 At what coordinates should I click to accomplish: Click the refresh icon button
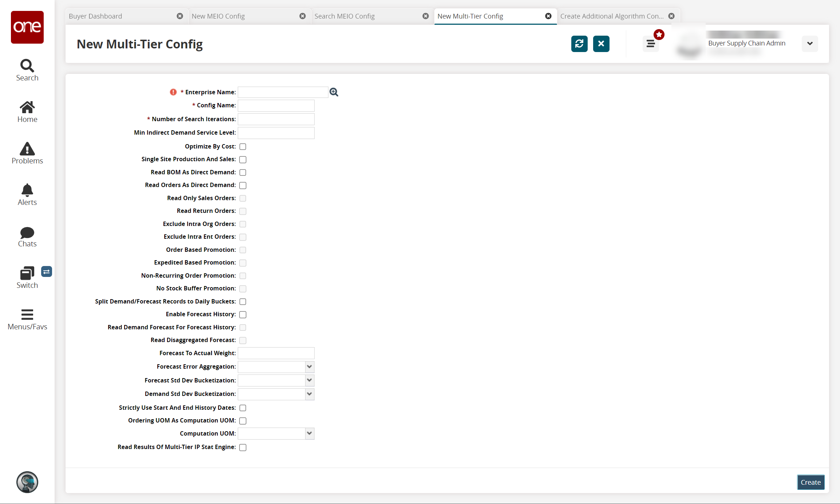pyautogui.click(x=579, y=43)
